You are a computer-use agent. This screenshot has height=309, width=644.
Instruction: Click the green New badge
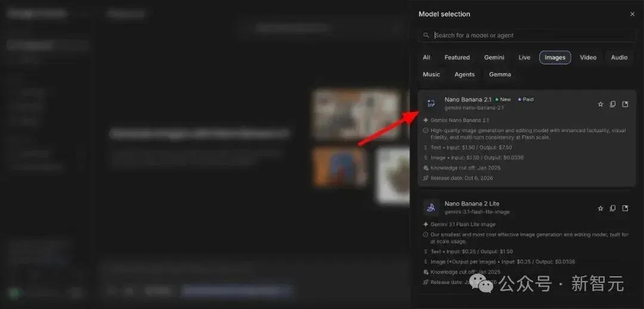click(503, 99)
